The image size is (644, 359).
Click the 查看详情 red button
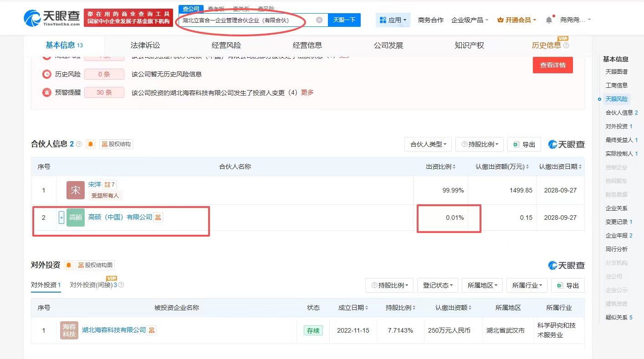tap(553, 65)
